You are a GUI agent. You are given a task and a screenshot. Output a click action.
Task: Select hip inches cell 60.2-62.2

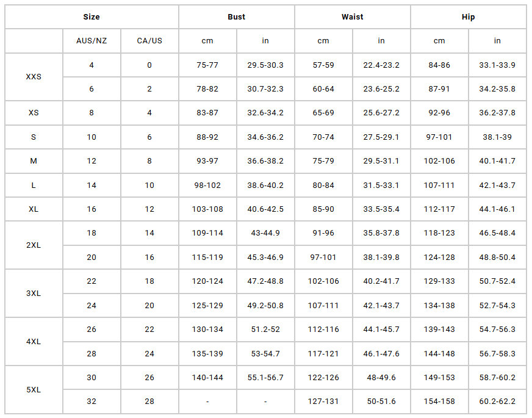pos(497,402)
